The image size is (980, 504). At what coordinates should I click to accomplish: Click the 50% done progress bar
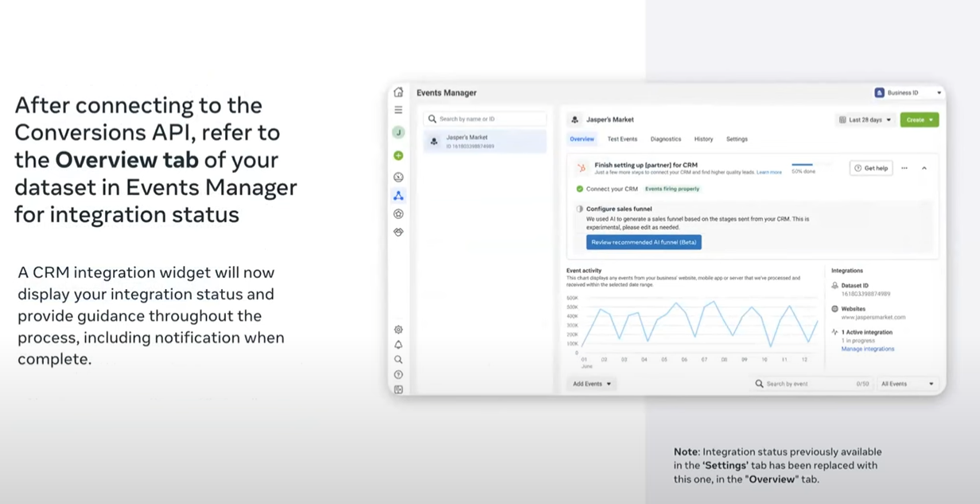[x=802, y=165]
